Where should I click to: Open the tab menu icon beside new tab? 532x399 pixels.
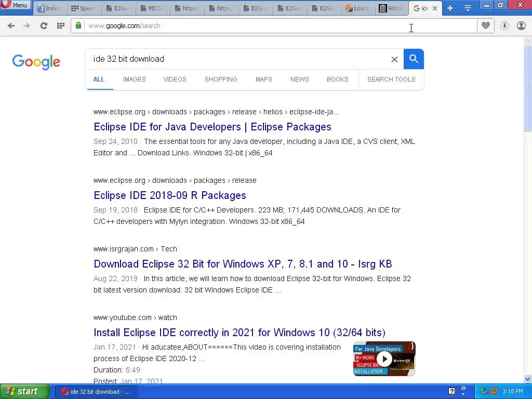468,8
